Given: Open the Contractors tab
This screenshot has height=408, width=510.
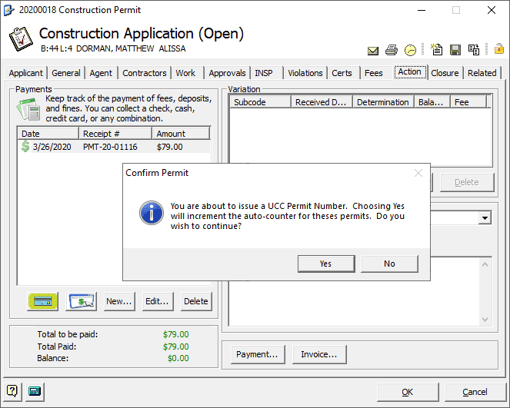Looking at the screenshot, I should (x=144, y=73).
